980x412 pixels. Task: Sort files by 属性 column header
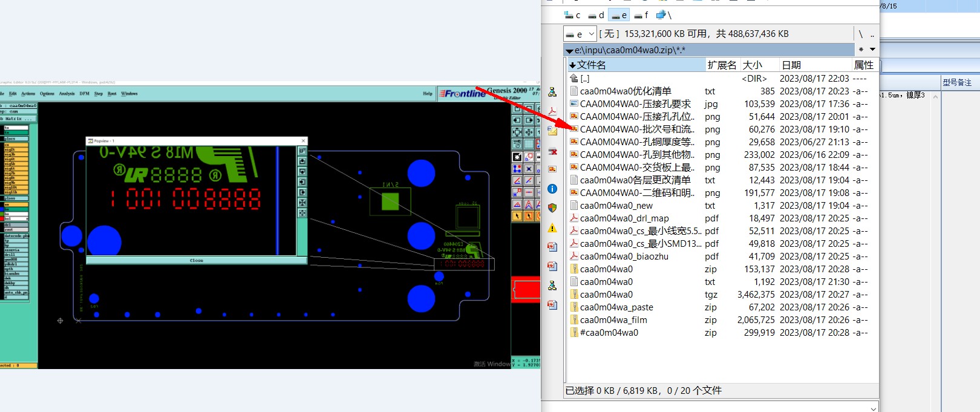[864, 65]
